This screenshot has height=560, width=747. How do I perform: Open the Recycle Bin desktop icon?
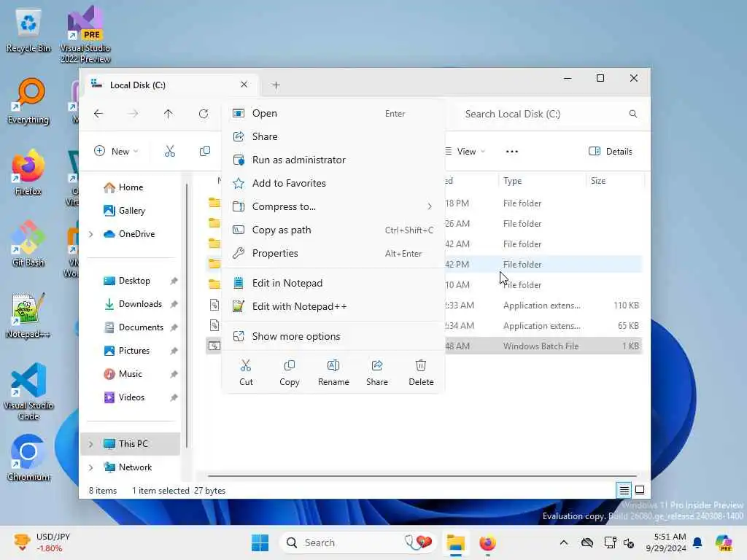tap(28, 31)
